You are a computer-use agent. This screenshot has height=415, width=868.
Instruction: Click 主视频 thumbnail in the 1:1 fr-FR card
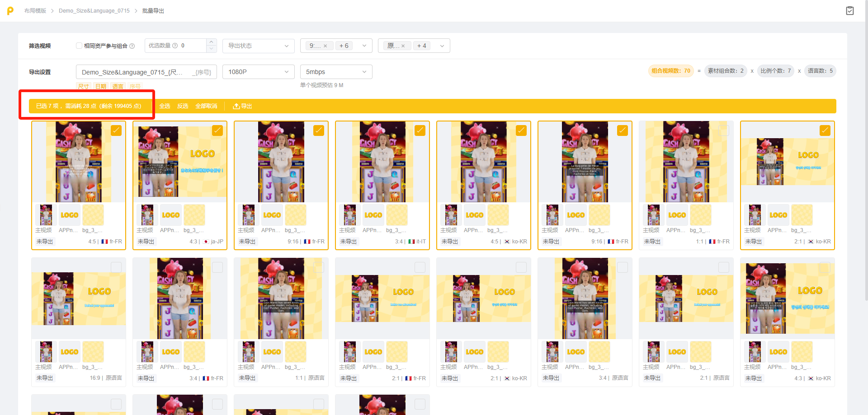point(654,215)
